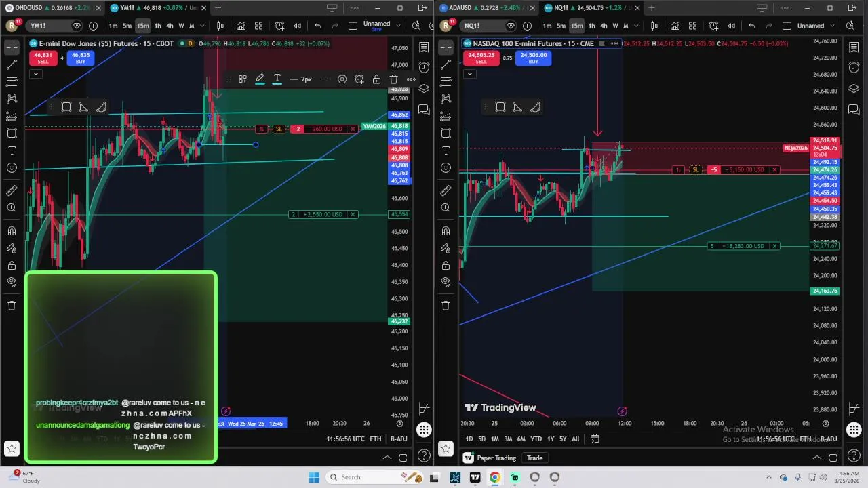Image resolution: width=868 pixels, height=488 pixels.
Task: Select trend line tool in YM1! window
Action: [12, 65]
